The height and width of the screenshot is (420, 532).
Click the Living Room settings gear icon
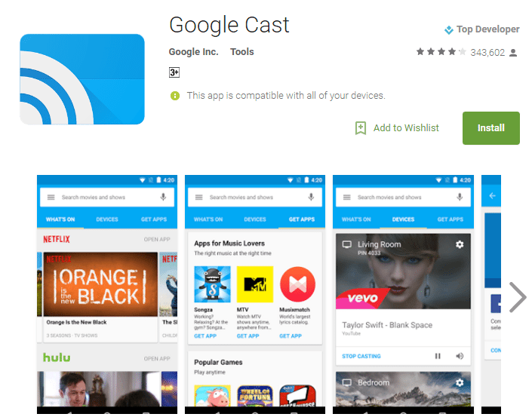[x=460, y=244]
